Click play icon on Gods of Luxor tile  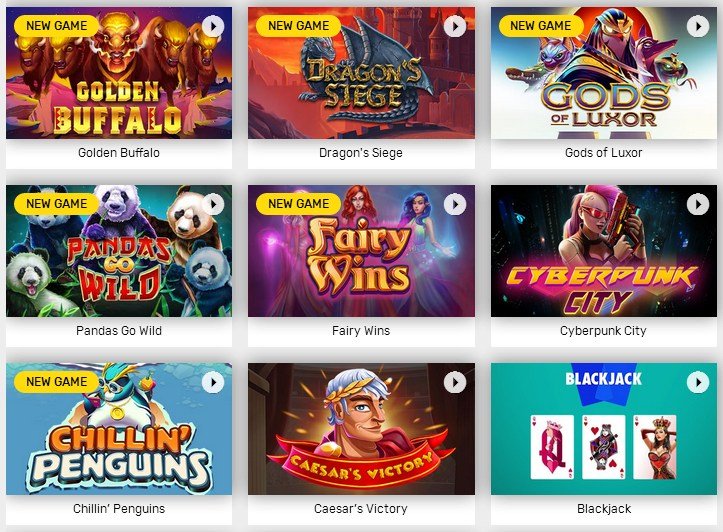pos(698,27)
